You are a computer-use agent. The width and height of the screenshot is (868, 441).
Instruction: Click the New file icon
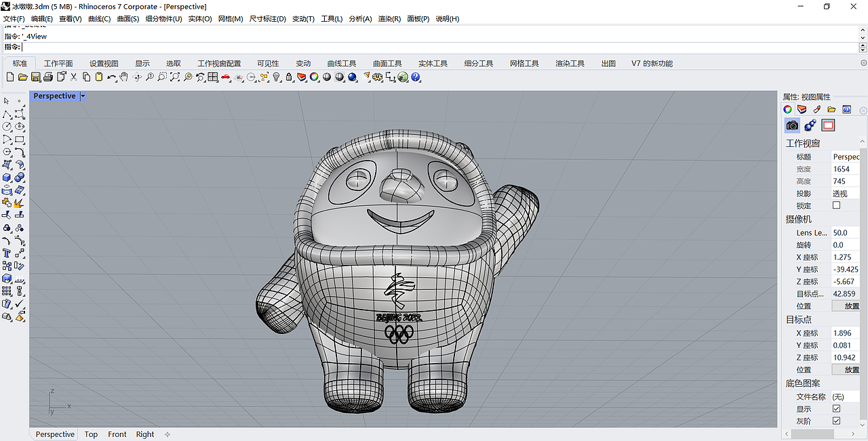coord(10,77)
